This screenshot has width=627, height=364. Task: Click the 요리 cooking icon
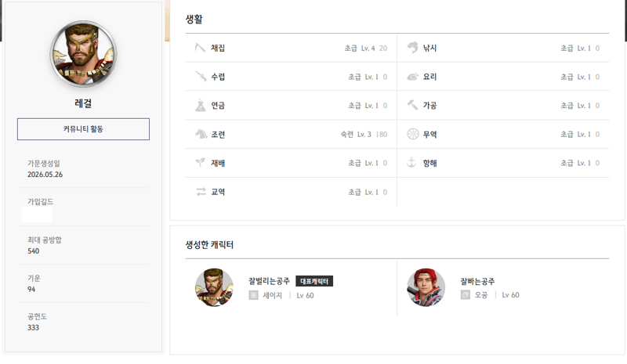412,77
